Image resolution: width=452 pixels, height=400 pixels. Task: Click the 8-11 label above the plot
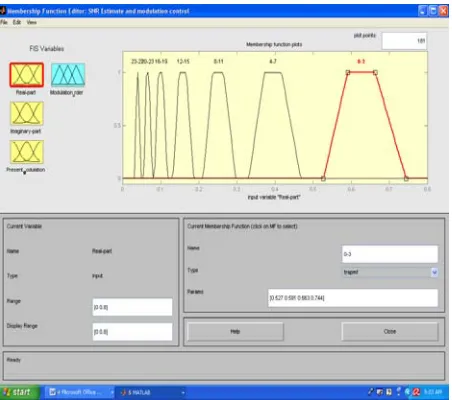(x=218, y=61)
